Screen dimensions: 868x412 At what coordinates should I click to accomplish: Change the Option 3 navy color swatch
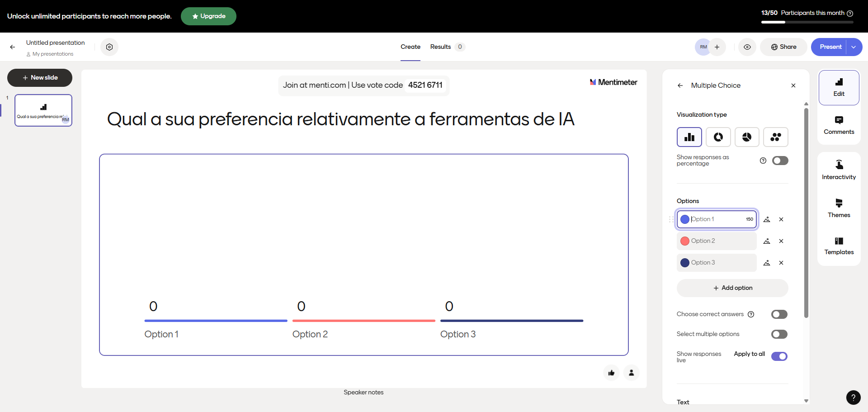click(685, 263)
